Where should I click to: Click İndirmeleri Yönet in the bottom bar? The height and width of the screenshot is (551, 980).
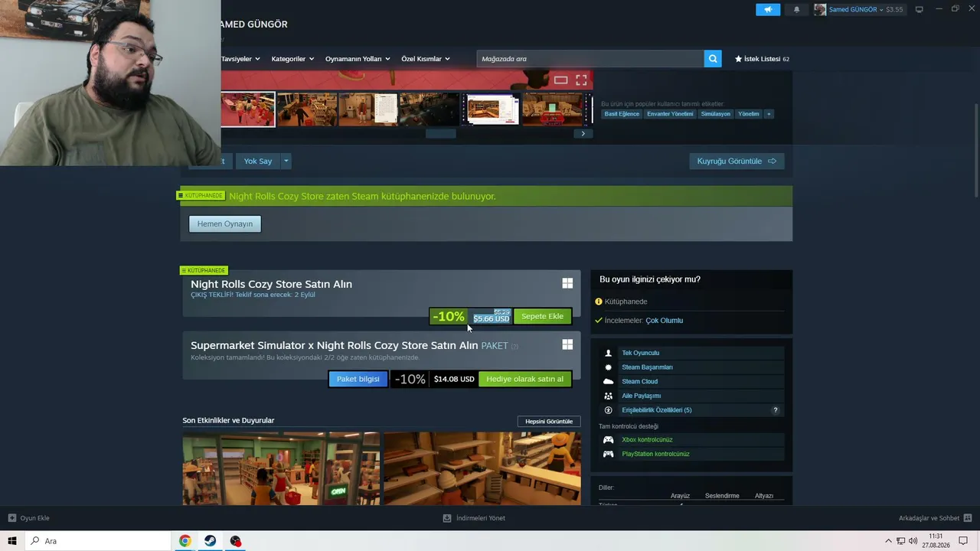[480, 518]
